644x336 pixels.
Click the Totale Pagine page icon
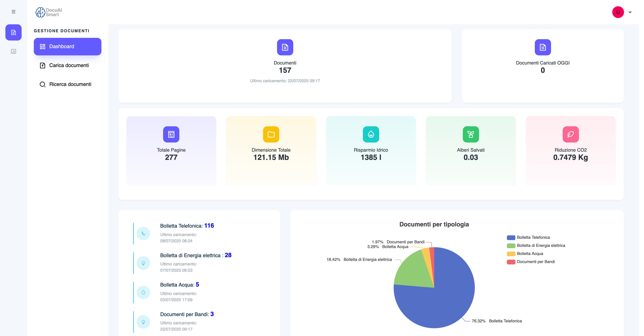point(171,134)
